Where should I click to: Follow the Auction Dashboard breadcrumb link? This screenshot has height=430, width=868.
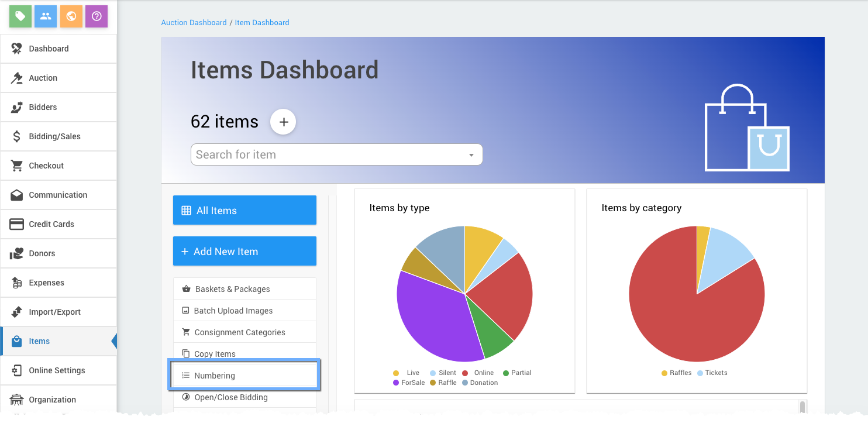click(x=194, y=23)
